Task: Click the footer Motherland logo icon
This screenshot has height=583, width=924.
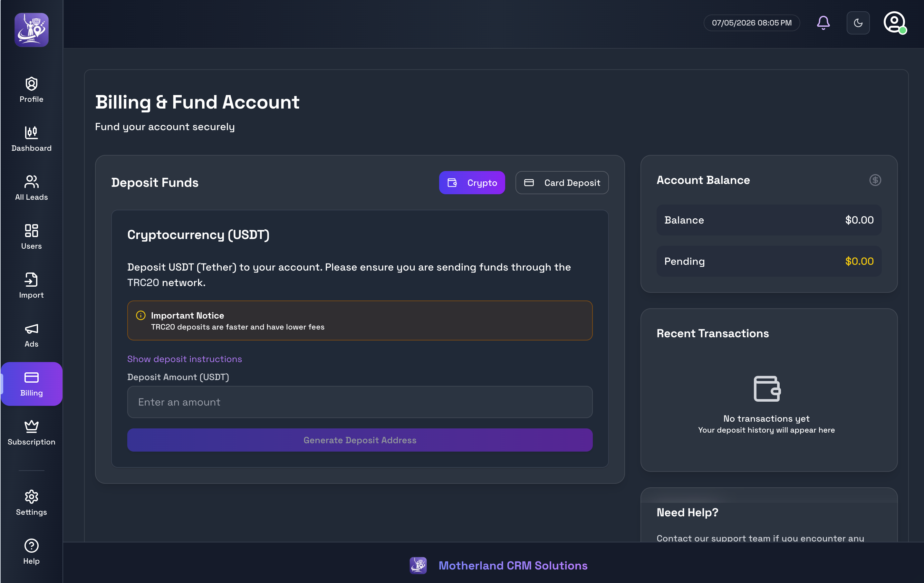Action: tap(418, 565)
